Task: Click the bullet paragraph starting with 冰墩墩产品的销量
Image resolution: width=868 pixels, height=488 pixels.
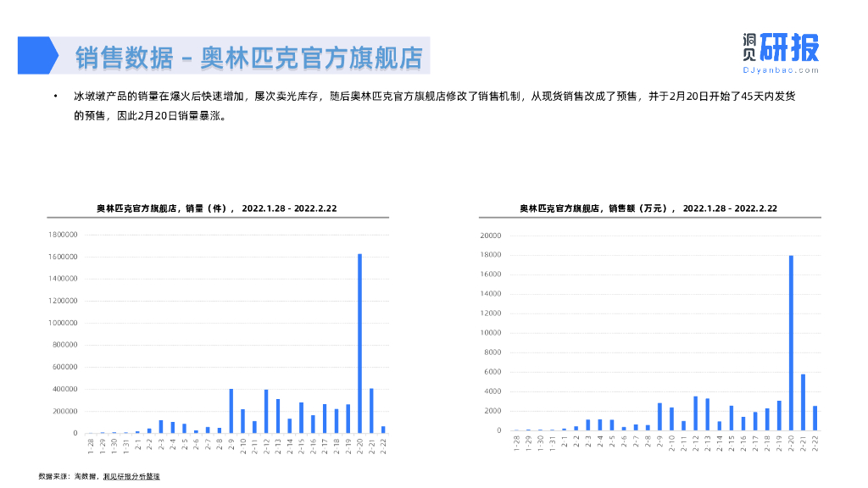Action: [435, 106]
